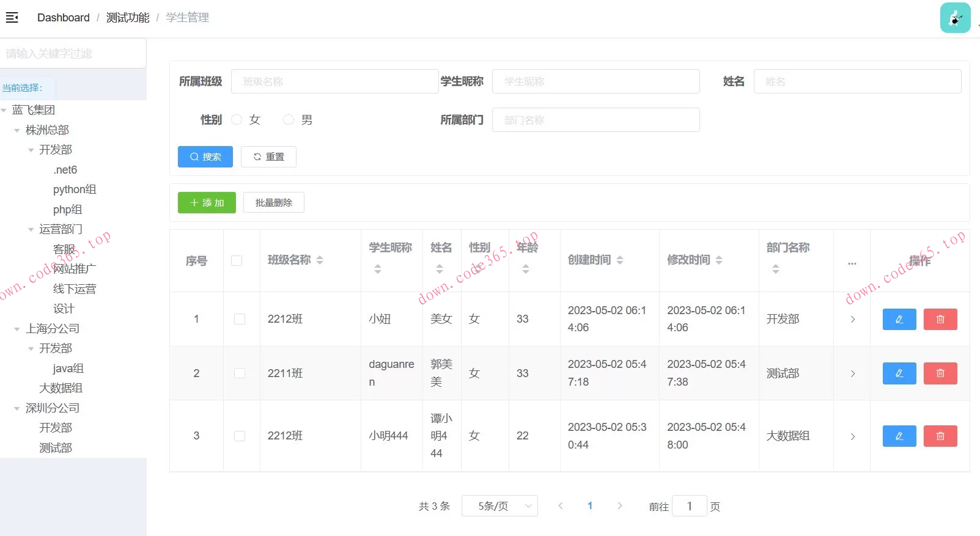Focus the 所属班级 input field
980x536 pixels.
pyautogui.click(x=334, y=81)
